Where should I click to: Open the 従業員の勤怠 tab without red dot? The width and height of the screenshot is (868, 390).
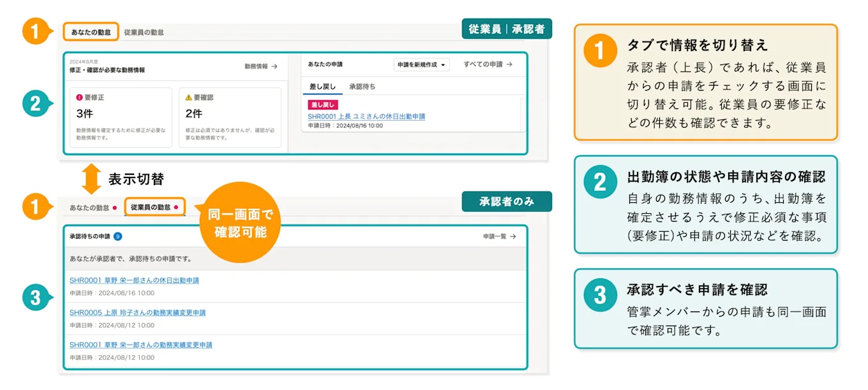pos(144,32)
